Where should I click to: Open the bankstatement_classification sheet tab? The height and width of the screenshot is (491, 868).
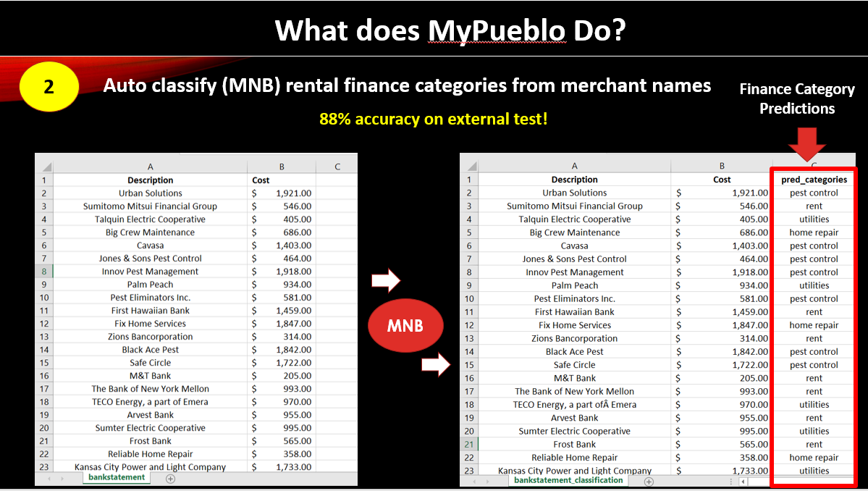568,480
